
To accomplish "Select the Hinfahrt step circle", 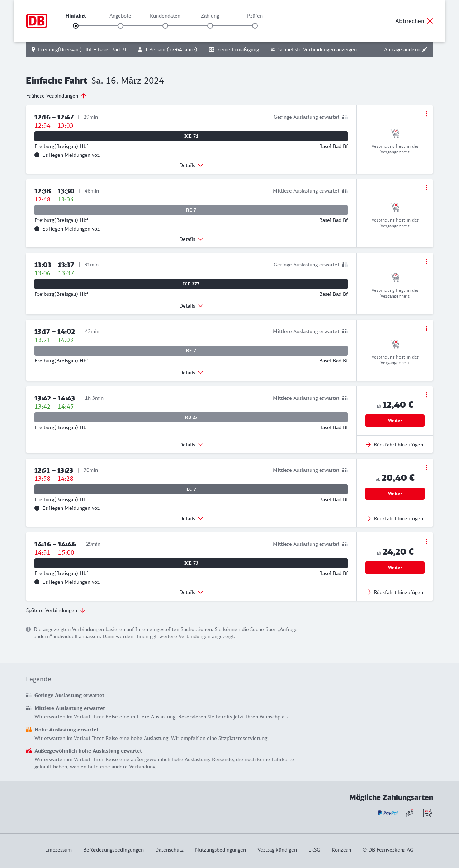I will coord(76,26).
